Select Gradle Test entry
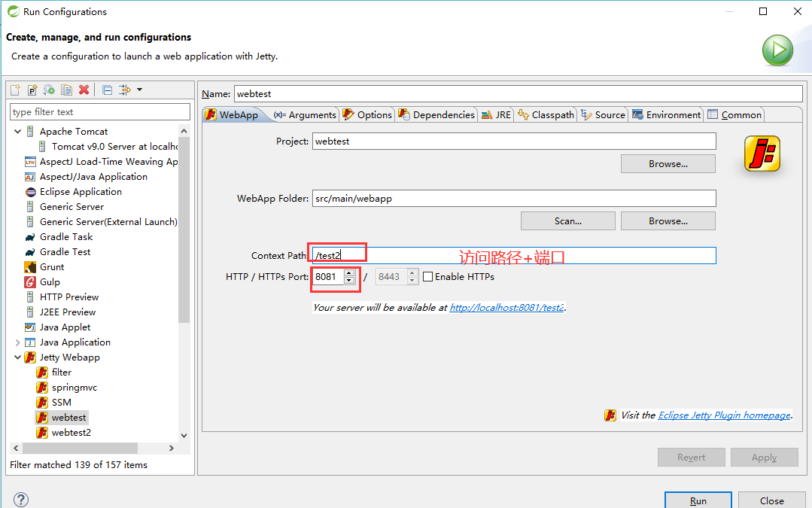This screenshot has width=812, height=508. click(x=57, y=252)
